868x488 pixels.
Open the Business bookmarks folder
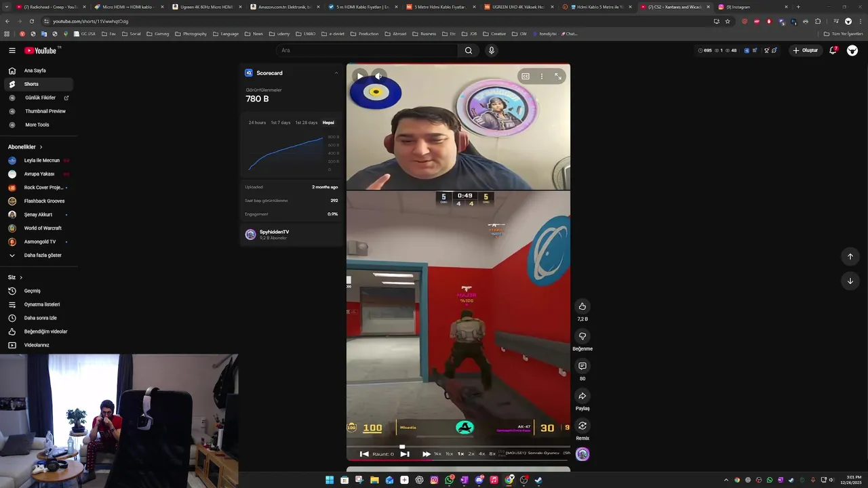425,33
